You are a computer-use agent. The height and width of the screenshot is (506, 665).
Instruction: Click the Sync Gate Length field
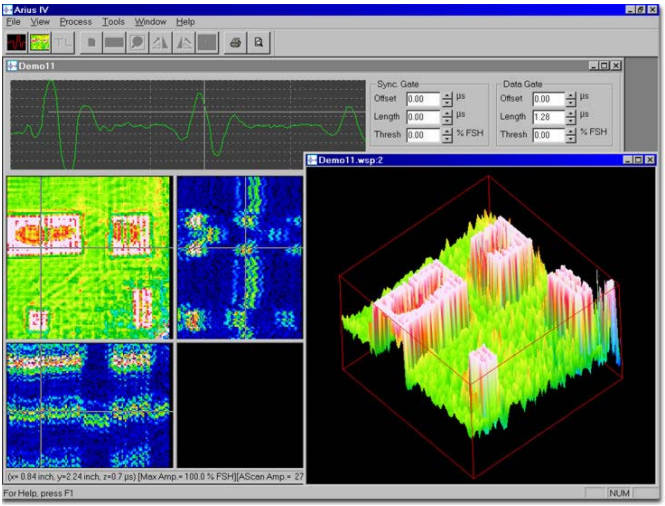pos(423,117)
